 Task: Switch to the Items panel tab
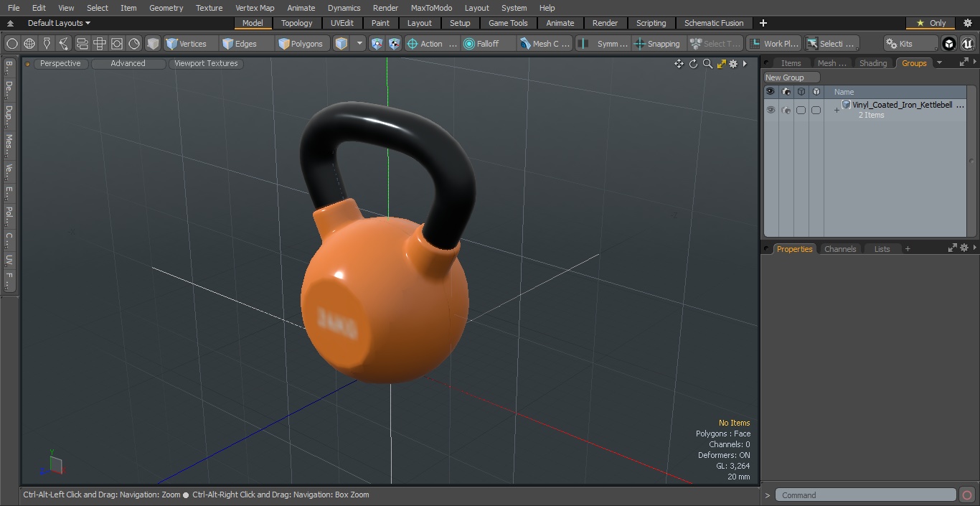pyautogui.click(x=791, y=63)
